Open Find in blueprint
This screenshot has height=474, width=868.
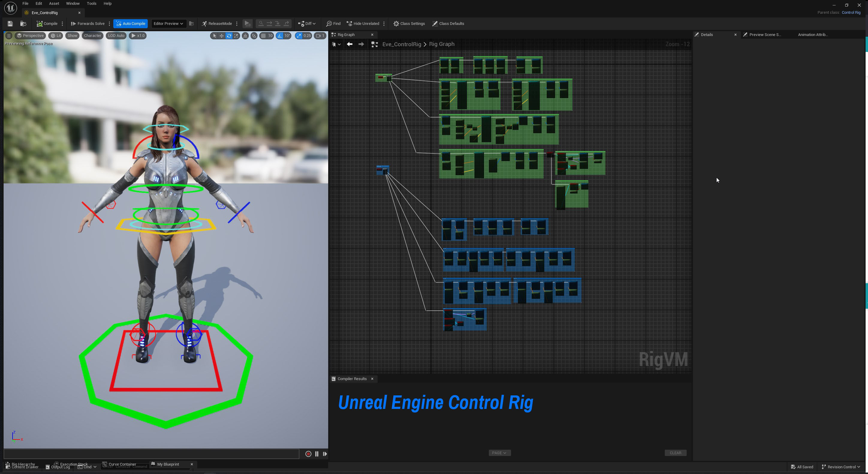[334, 24]
